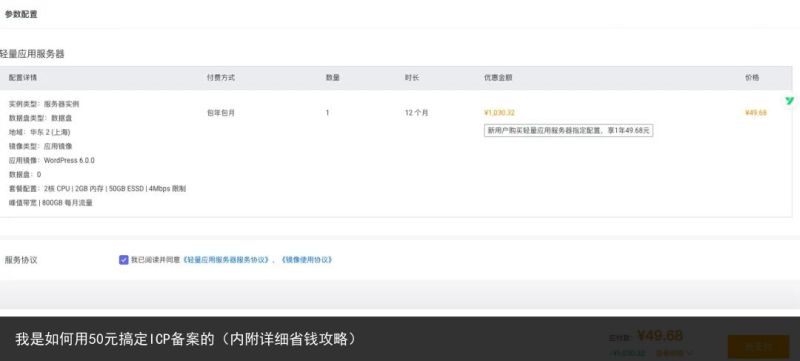Click the 峰值带宽 800GB 每月流量 line

[x=51, y=203]
